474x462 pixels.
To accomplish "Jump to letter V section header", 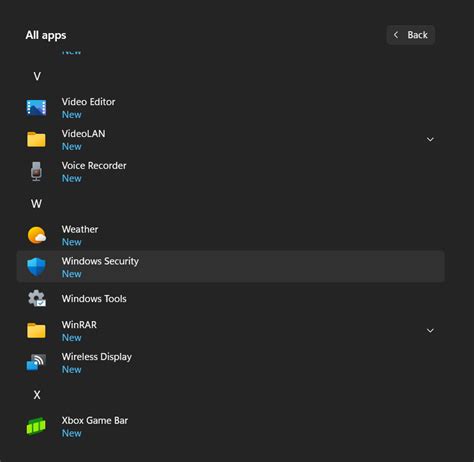I will tap(37, 76).
